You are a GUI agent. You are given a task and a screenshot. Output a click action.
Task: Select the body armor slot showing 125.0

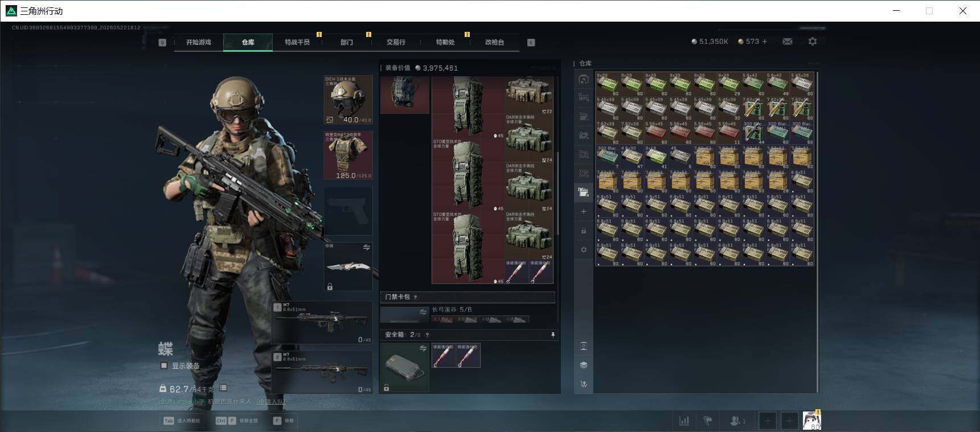pyautogui.click(x=348, y=155)
